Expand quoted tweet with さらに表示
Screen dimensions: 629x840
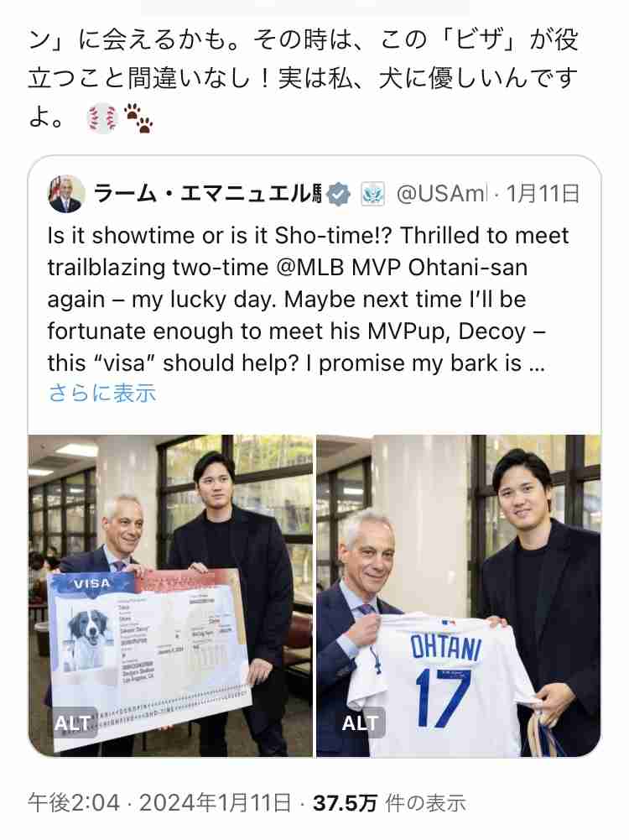click(x=102, y=394)
